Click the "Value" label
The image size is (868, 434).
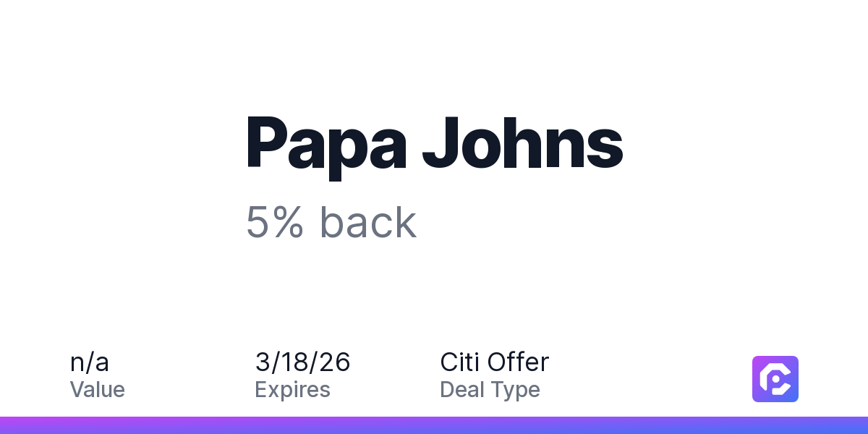coord(98,390)
